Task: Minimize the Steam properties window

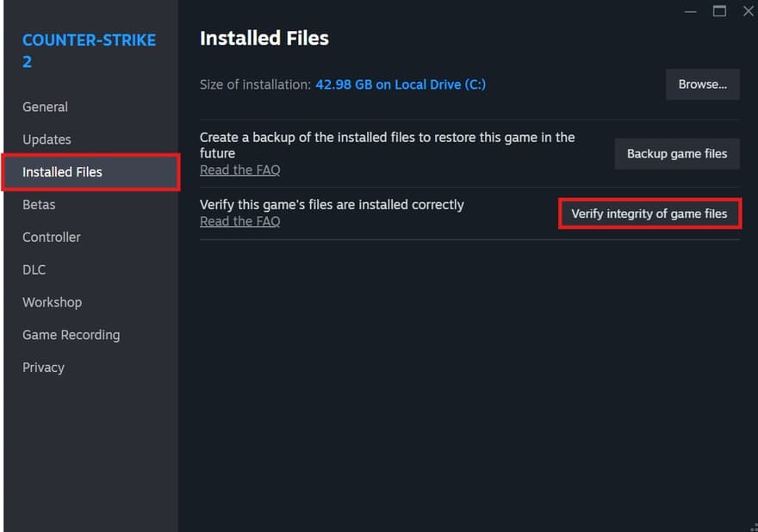Action: (x=690, y=11)
